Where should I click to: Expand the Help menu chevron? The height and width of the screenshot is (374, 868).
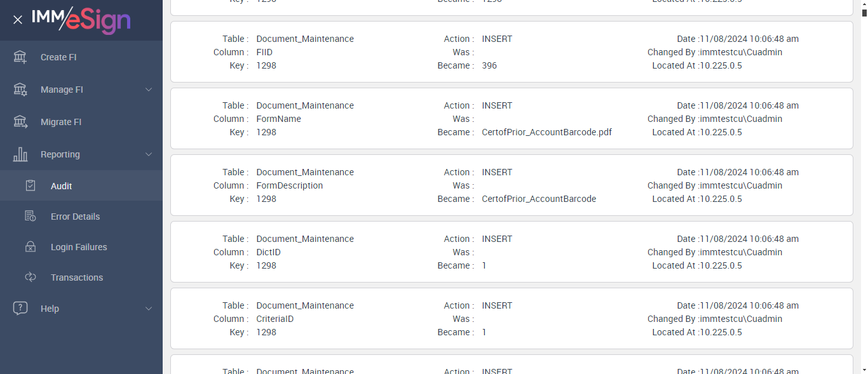(149, 309)
